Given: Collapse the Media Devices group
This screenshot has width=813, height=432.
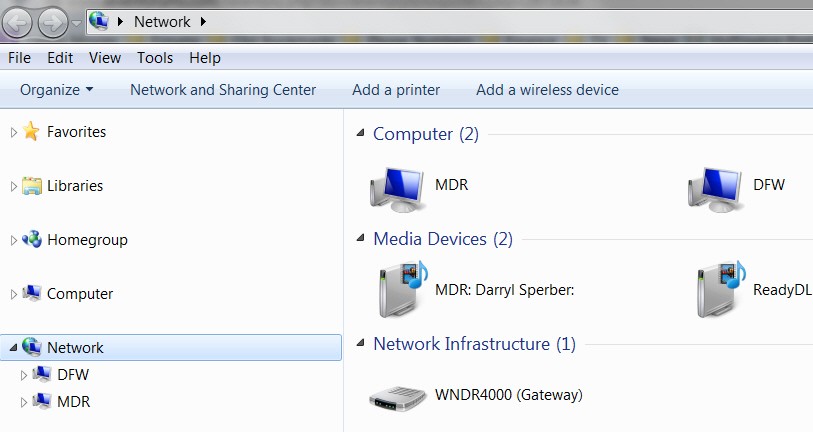Looking at the screenshot, I should pyautogui.click(x=360, y=239).
